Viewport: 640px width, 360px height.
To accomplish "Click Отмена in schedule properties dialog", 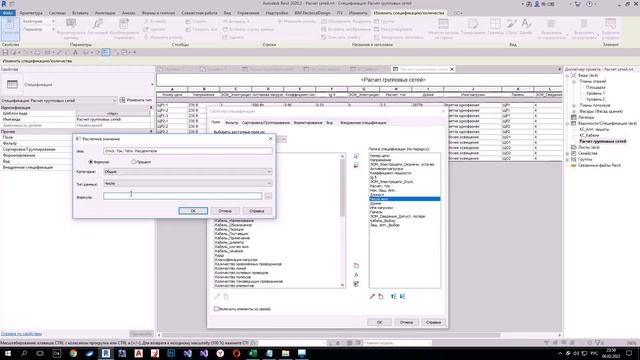I will pos(406,322).
